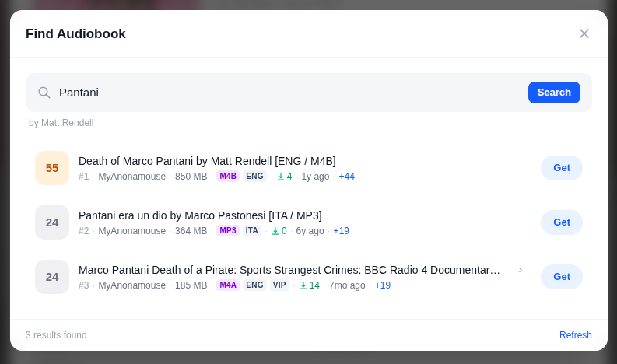Click the +19 bonus on the 7mo ago row
The width and height of the screenshot is (617, 364).
point(383,285)
